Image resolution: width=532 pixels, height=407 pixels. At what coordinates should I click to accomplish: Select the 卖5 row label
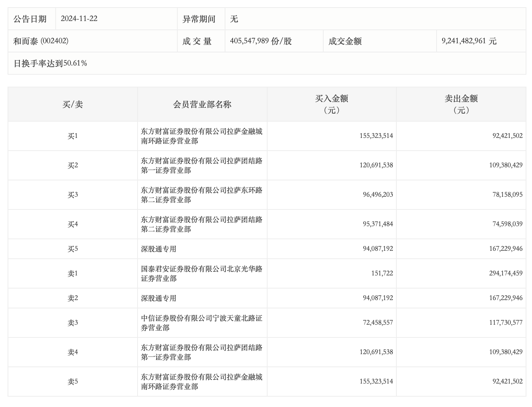(x=73, y=382)
